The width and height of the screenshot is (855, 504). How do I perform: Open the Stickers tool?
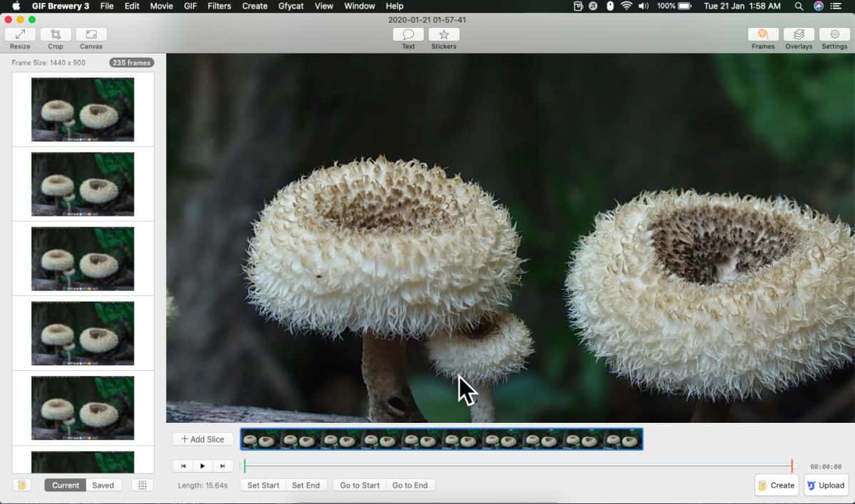point(444,35)
